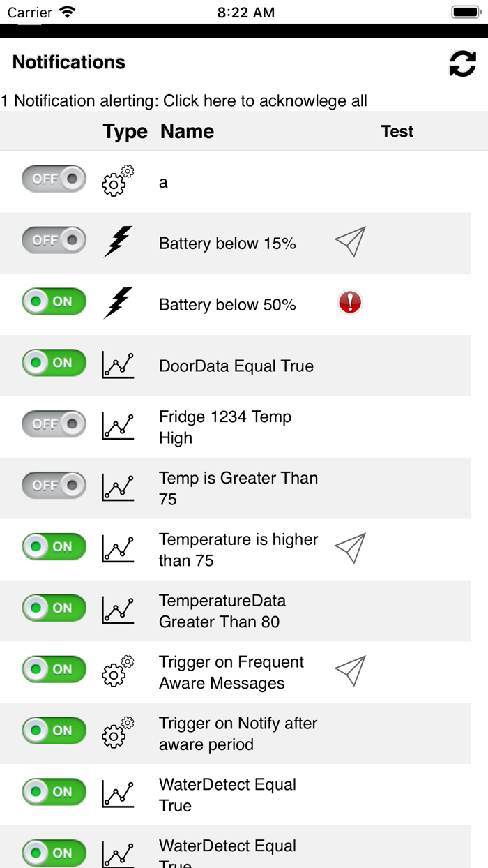Tap the Wi-Fi icon in the status bar
This screenshot has width=488, height=868.
click(66, 11)
